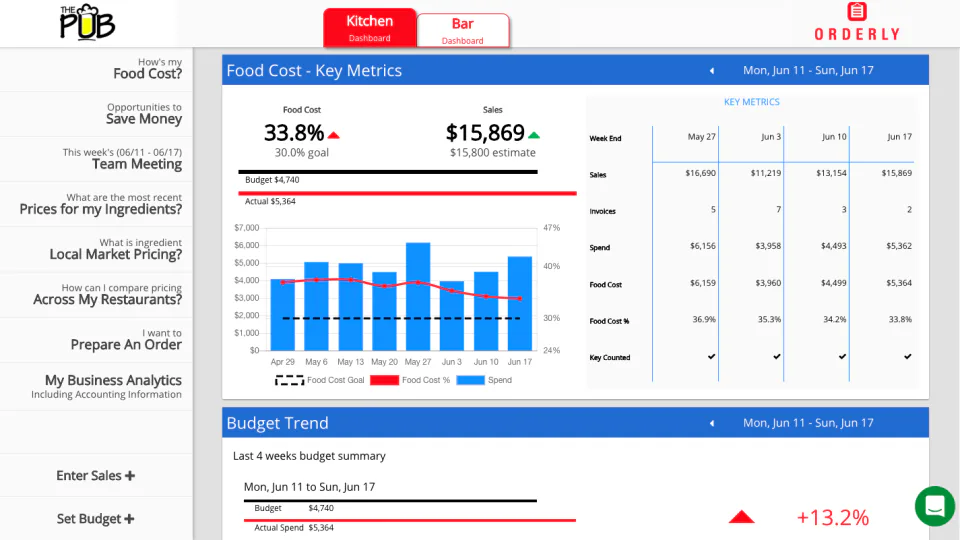Click Key Counted checkmark for Jun 10
The height and width of the screenshot is (540, 960).
pos(842,356)
